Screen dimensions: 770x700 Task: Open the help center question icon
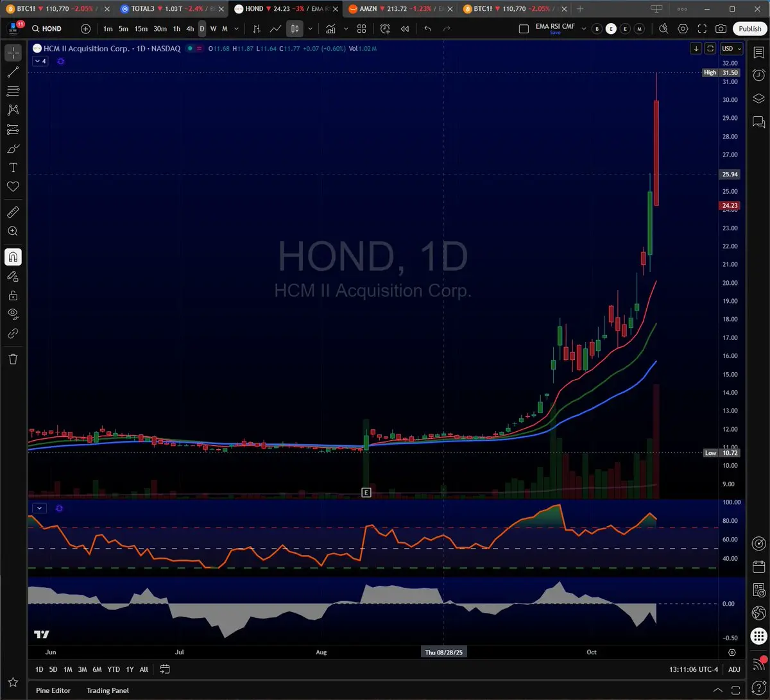click(x=758, y=688)
